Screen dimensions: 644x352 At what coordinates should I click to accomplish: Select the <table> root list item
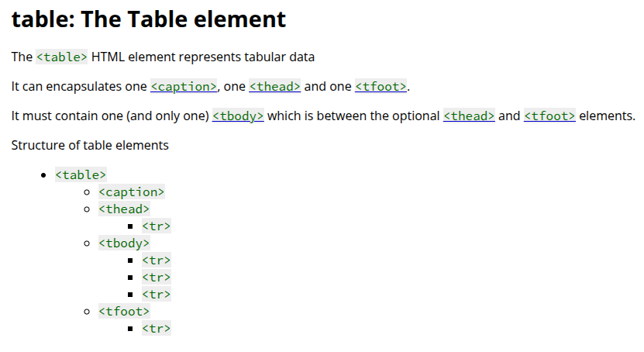[81, 175]
